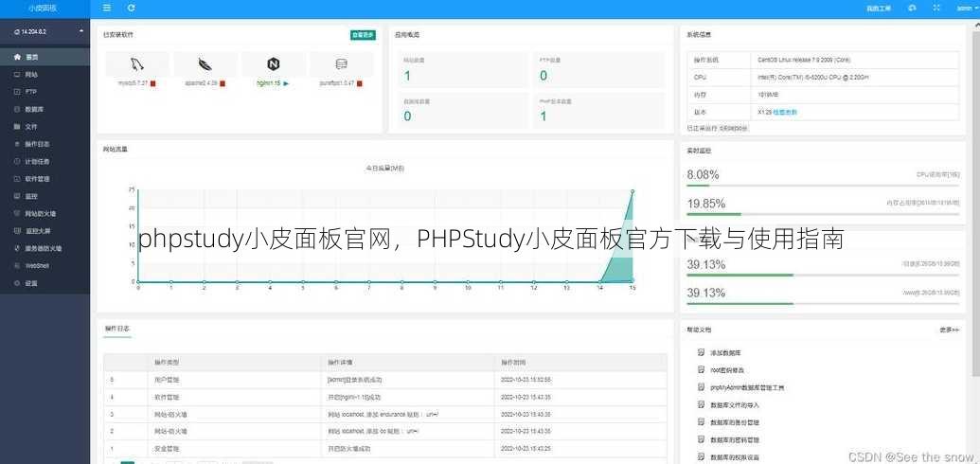Open help doc 数据库文件的导入
Image resolution: width=980 pixels, height=464 pixels.
pyautogui.click(x=735, y=405)
